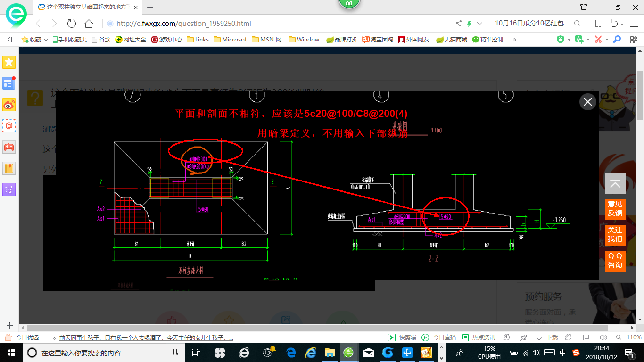
Task: Open the Windows Start menu
Action: tap(11, 353)
